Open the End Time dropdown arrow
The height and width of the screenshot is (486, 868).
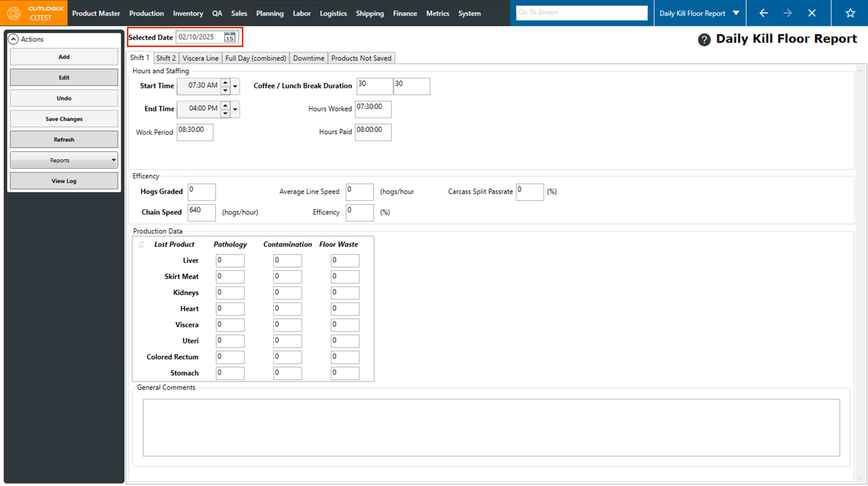click(235, 109)
